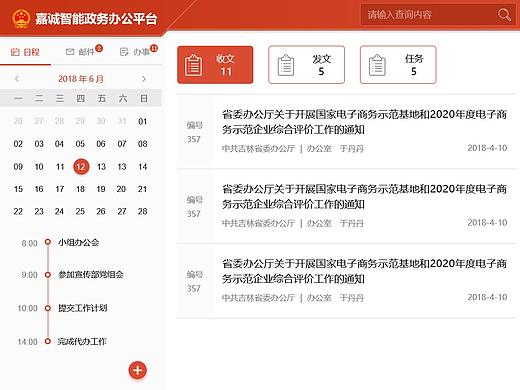520x390 pixels.
Task: Switch to the 日程 tab
Action: point(25,52)
